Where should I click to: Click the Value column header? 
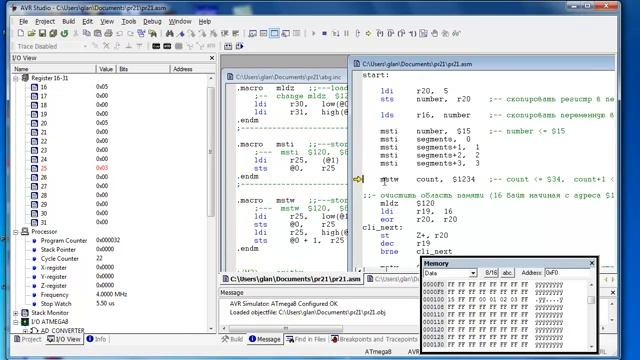(x=106, y=69)
